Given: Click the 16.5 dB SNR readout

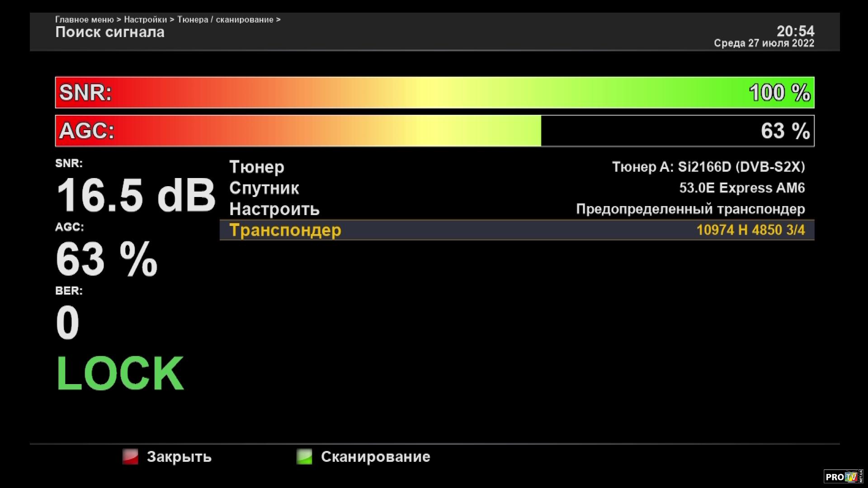Looking at the screenshot, I should 136,196.
